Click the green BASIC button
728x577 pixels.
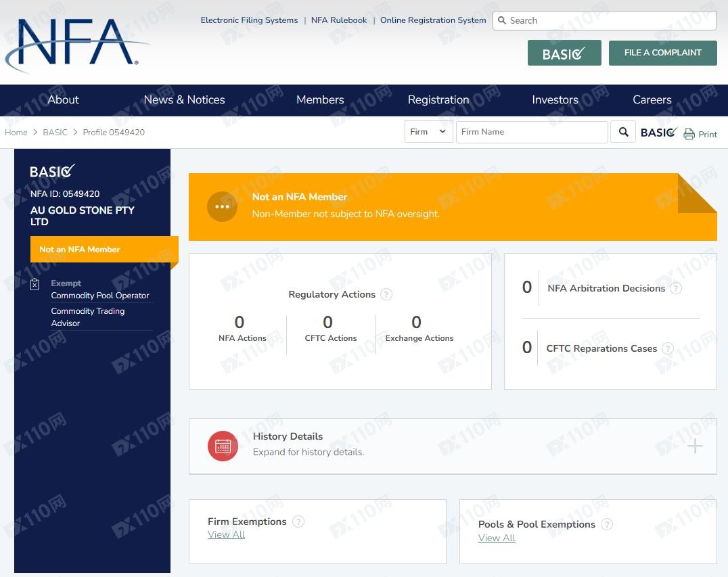[564, 53]
